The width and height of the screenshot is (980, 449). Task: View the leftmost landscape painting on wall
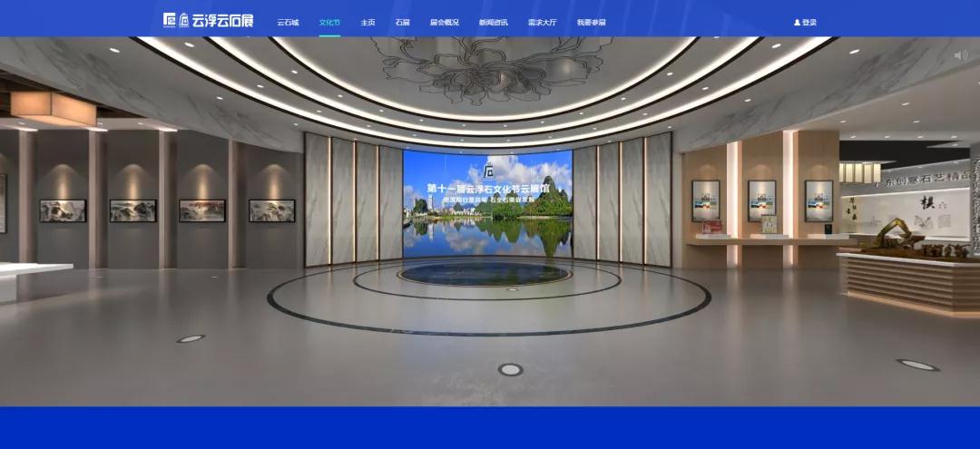tap(63, 210)
